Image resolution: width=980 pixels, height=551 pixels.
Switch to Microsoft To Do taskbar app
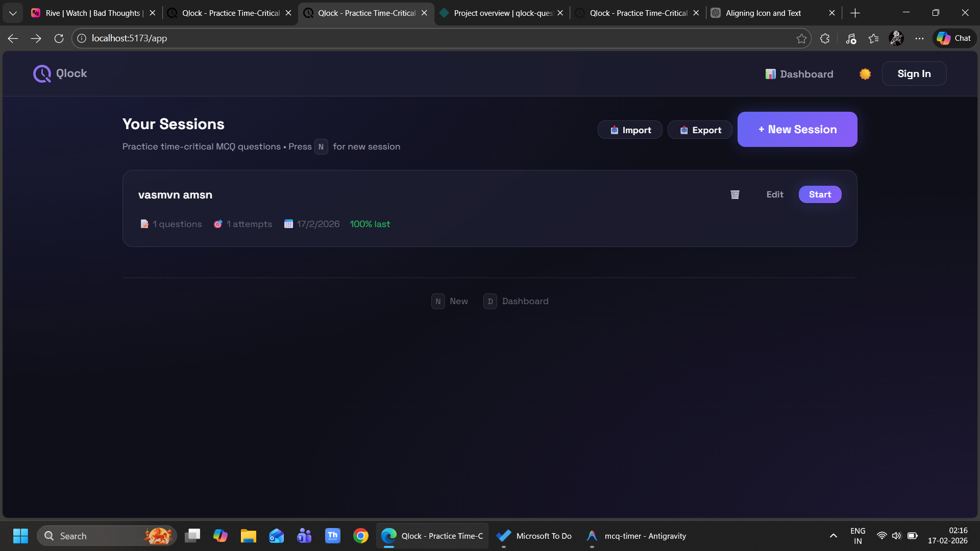point(534,536)
